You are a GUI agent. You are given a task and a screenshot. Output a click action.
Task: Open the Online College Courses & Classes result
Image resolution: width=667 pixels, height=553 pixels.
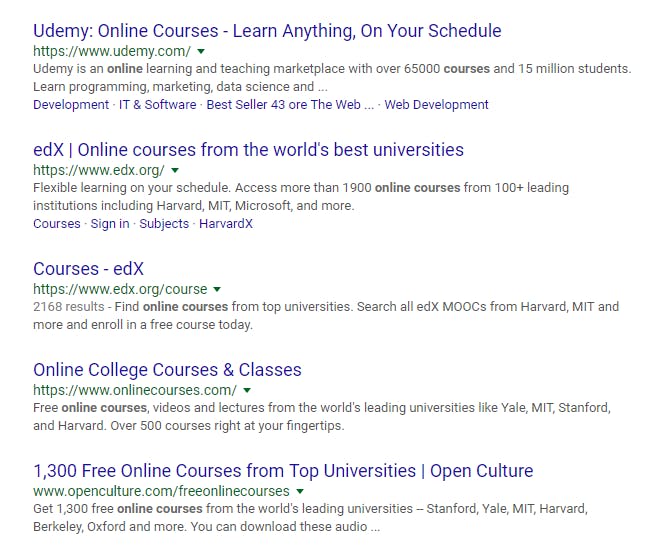point(167,370)
